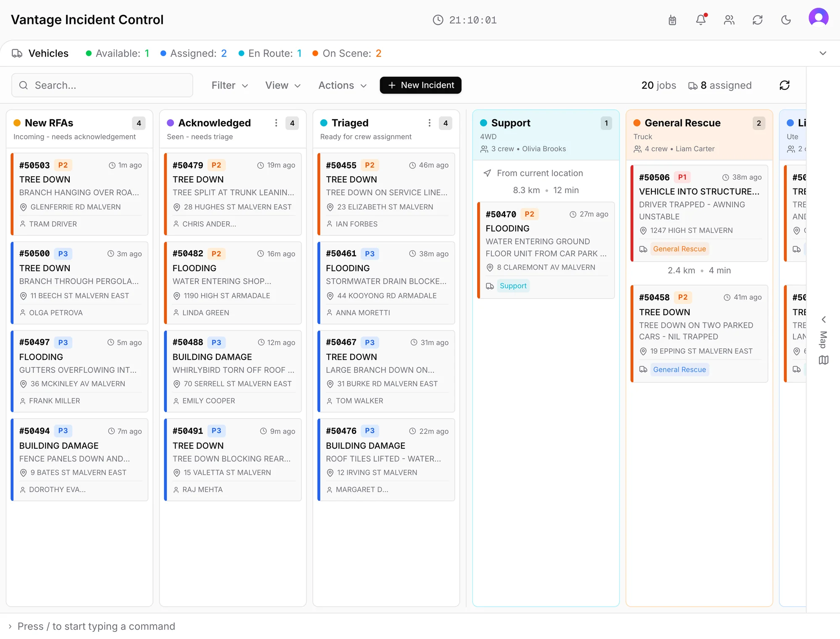
Task: Select the Available vehicles status
Action: point(118,53)
